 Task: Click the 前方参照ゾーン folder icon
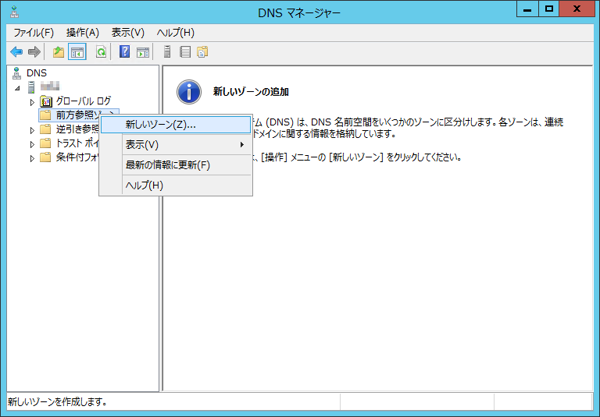(46, 115)
